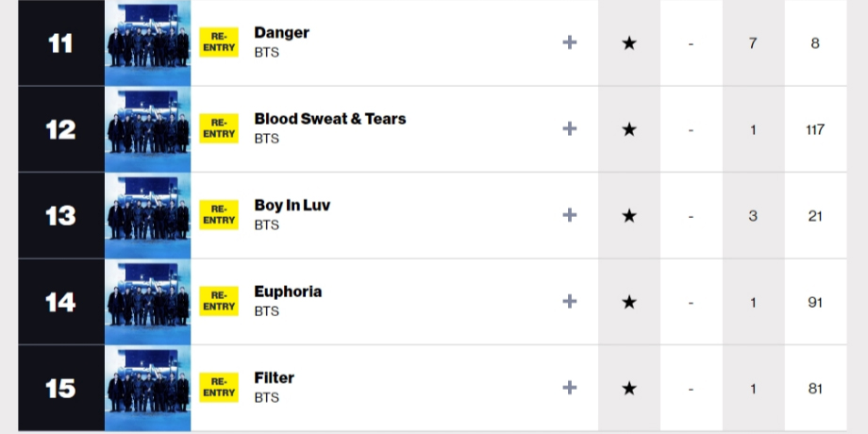The height and width of the screenshot is (434, 868).
Task: Open album artwork for Blood Sweat & Tears
Action: [x=148, y=129]
